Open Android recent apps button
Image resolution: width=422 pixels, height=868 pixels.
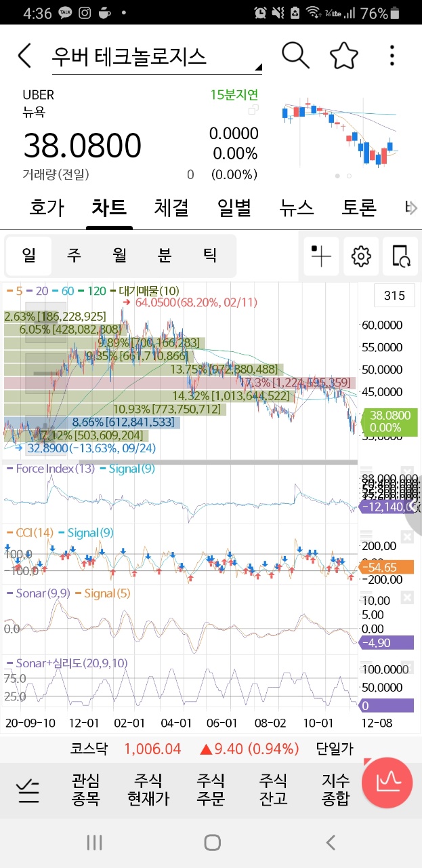(x=94, y=843)
